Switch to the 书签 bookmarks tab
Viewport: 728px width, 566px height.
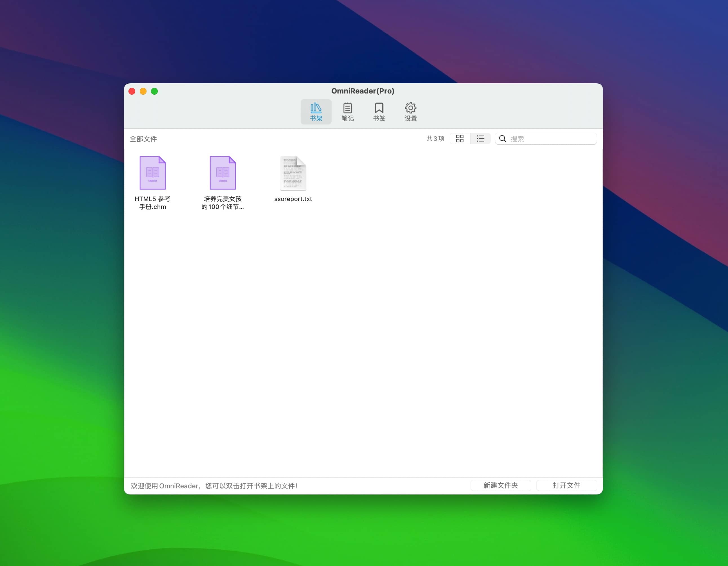(379, 112)
